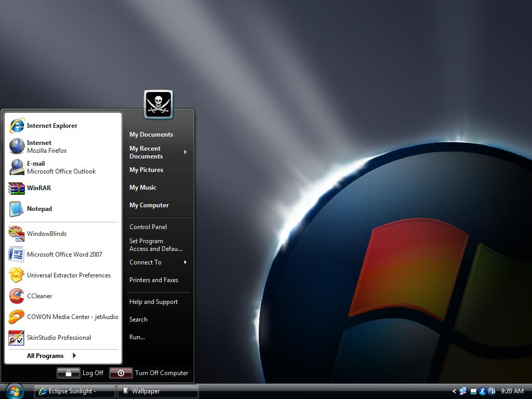532x399 pixels.
Task: Open Control Panel from the Start menu
Action: point(148,227)
